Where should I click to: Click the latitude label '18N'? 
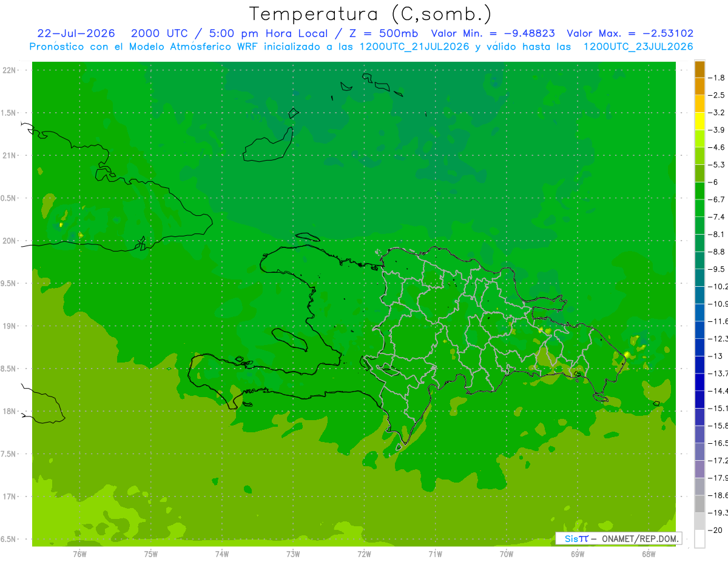click(10, 411)
